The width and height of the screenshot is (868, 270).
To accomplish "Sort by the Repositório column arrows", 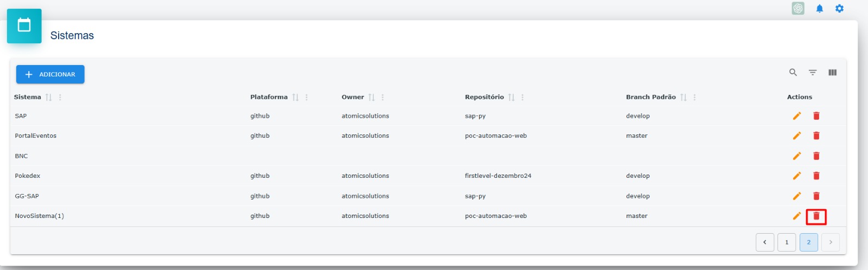I will tap(512, 97).
